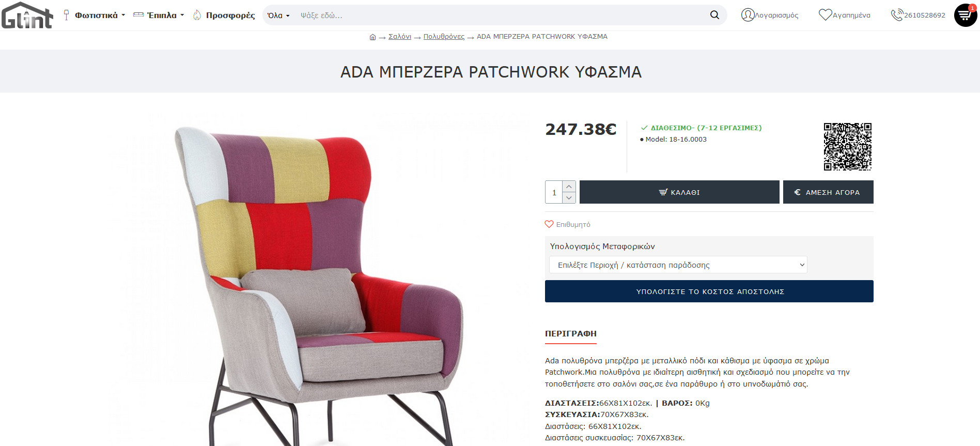Increase quantity with up arrow

click(569, 187)
